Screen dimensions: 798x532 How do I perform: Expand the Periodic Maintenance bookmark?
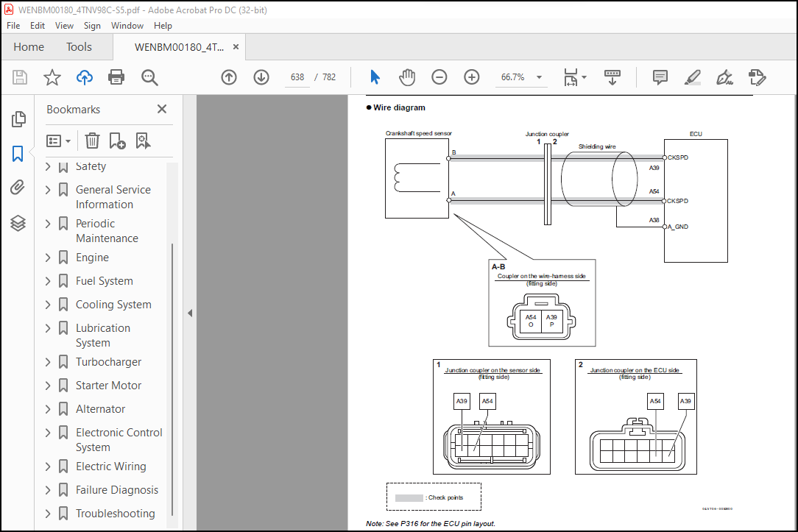point(48,224)
